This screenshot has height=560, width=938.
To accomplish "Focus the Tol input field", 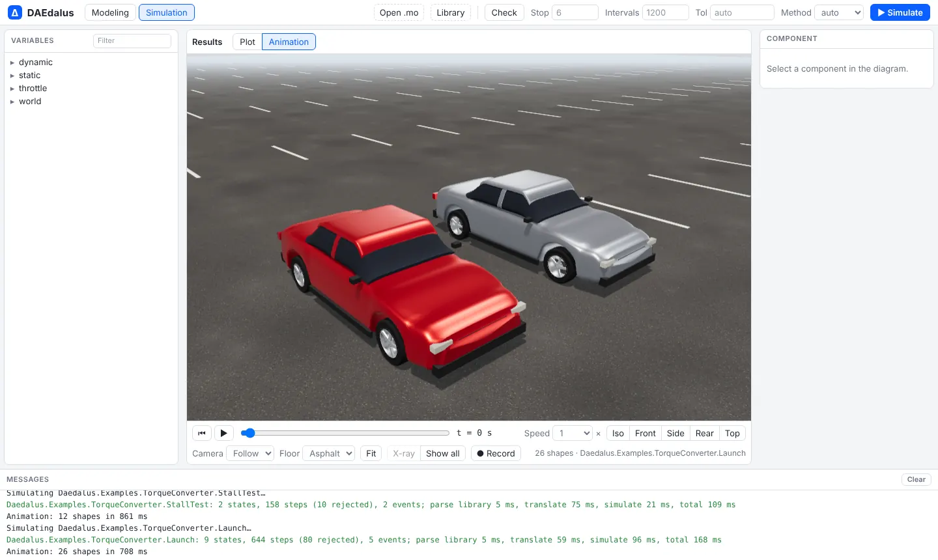I will point(743,12).
